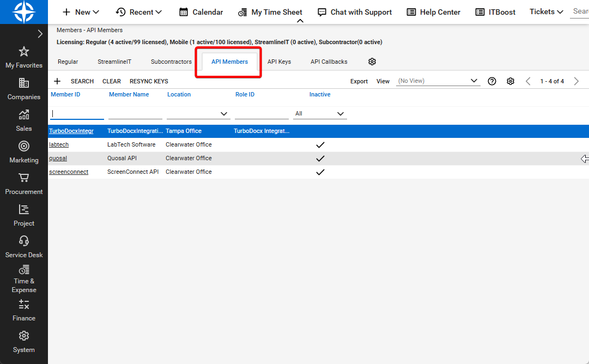Switch to the Regular tab
Screen dimensions: 589x364
click(x=68, y=62)
